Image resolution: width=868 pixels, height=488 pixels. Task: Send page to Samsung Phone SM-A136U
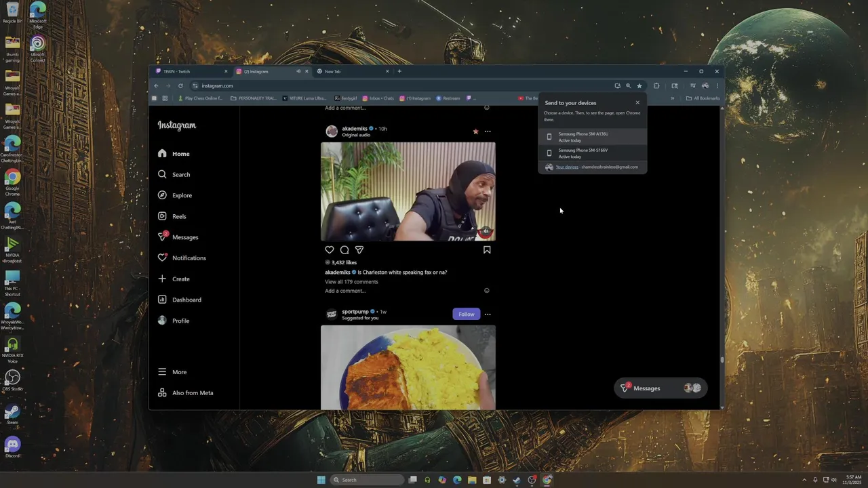tap(593, 137)
